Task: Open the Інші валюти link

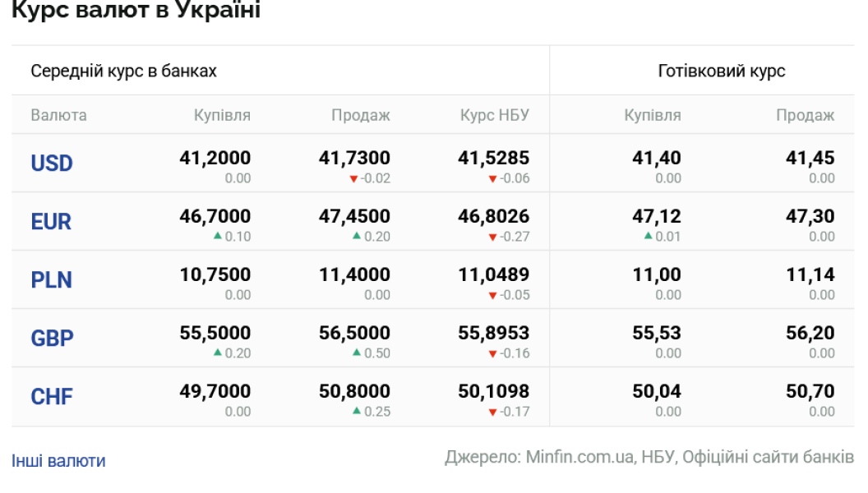Action: (x=58, y=461)
